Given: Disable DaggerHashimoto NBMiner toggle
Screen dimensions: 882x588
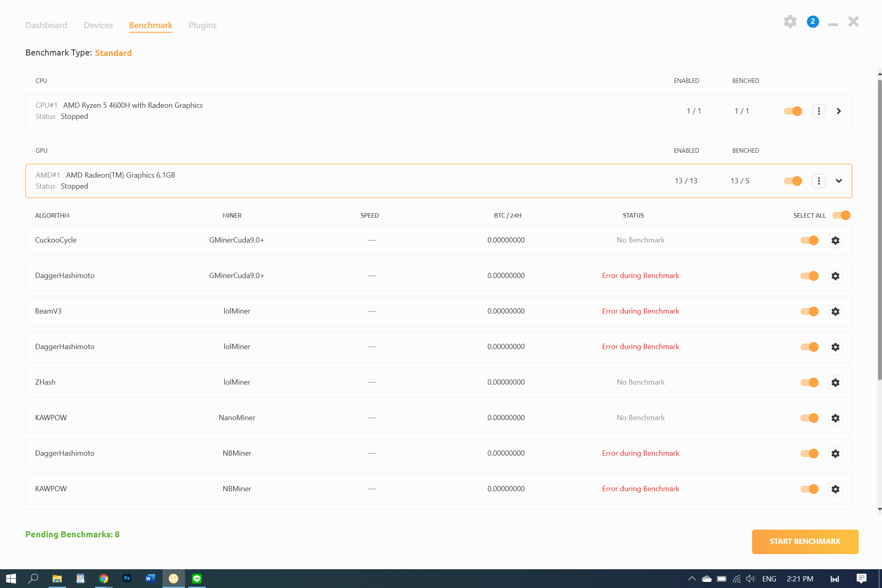Looking at the screenshot, I should pos(809,454).
